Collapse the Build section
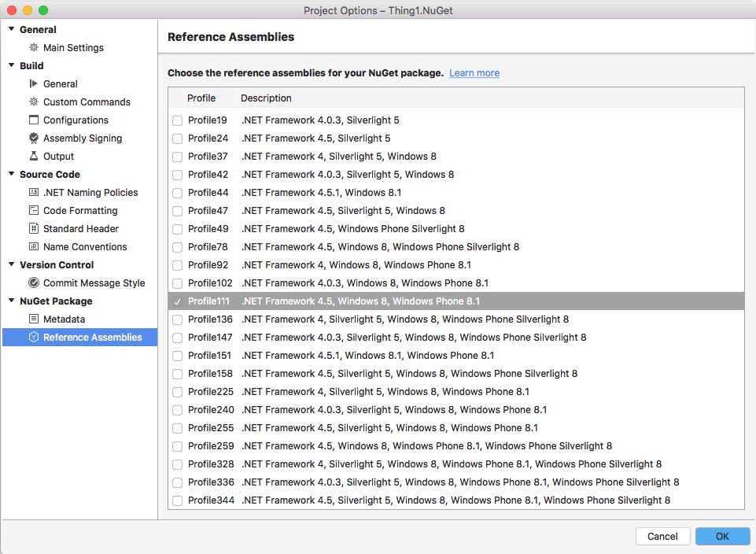Screen dimensions: 756x554 pyautogui.click(x=11, y=65)
